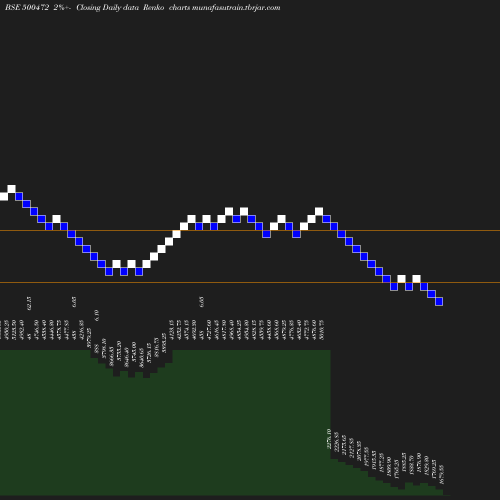Click the lower orange horizontal level line
Image resolution: width=500 pixels, height=500 pixels.
click(x=250, y=282)
